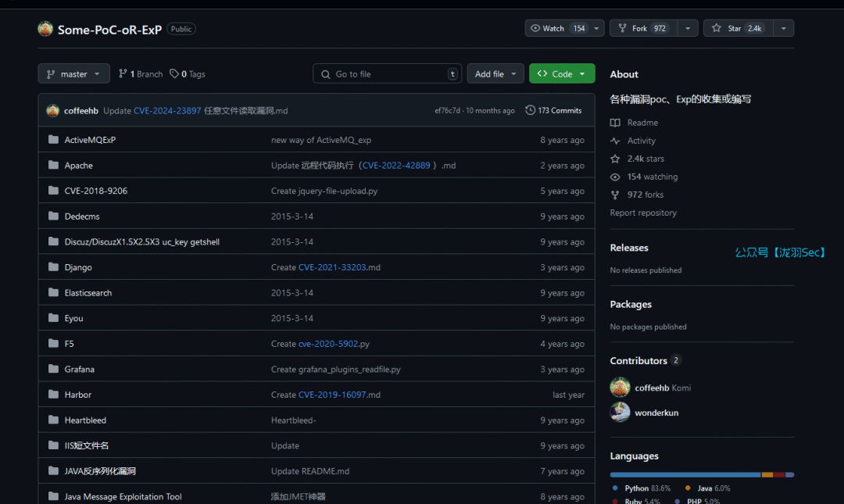Click '1 Branch' link

(141, 73)
